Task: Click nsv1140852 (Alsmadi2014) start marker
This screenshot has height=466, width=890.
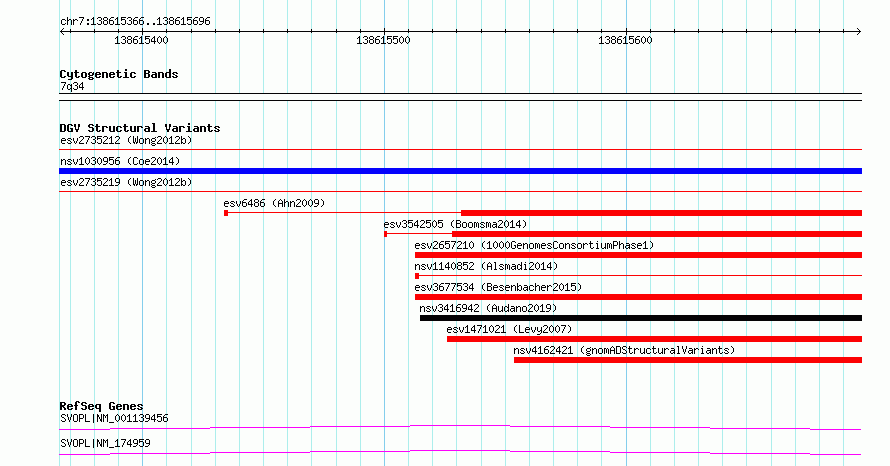Action: (x=417, y=276)
